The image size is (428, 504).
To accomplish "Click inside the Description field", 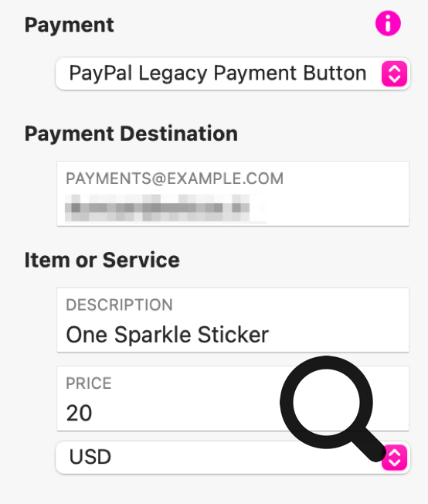I will (x=233, y=320).
